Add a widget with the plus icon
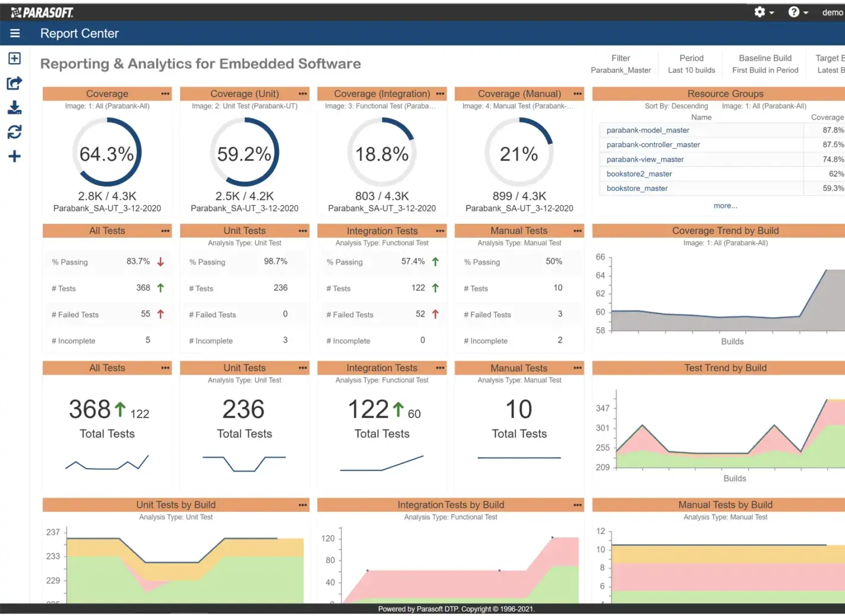This screenshot has height=616, width=845. click(15, 156)
